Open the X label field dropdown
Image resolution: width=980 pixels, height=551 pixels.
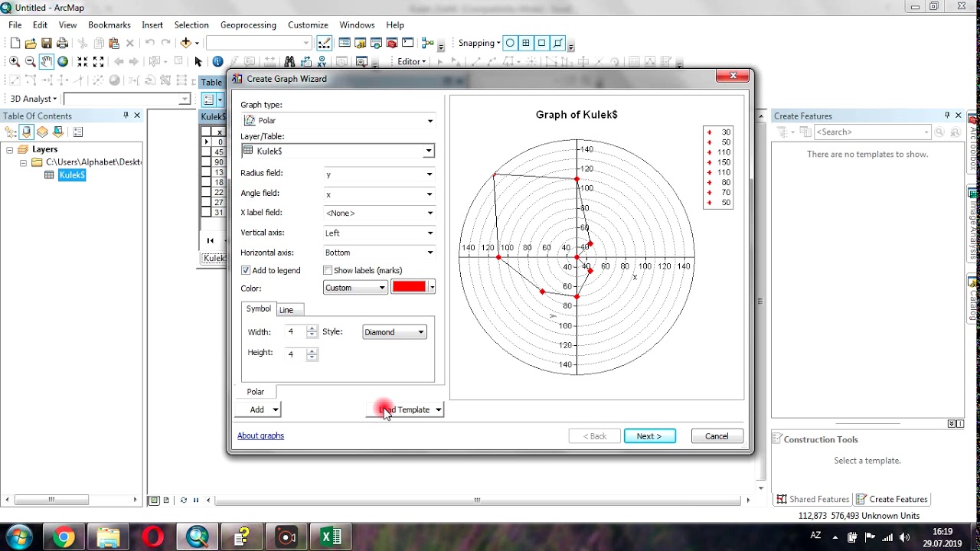click(x=379, y=213)
